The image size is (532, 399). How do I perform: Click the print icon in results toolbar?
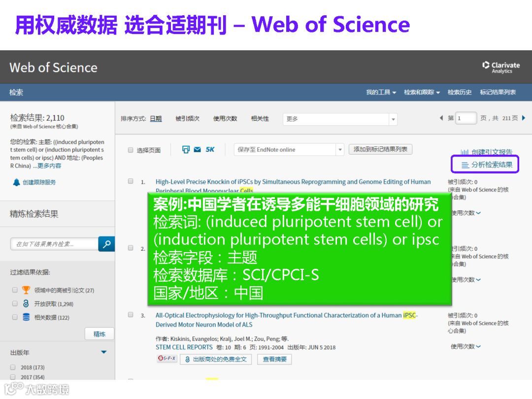pos(186,149)
